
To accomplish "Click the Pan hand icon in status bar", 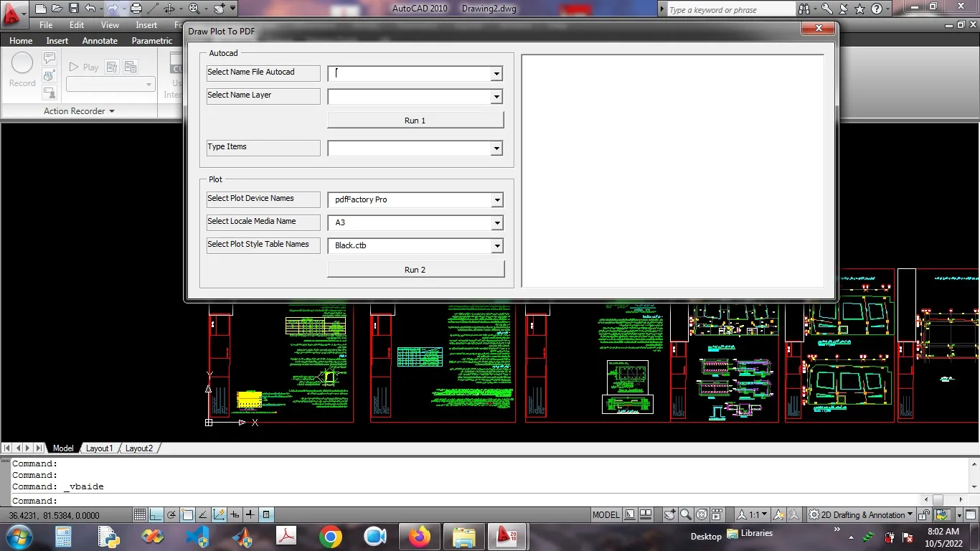I will coord(669,514).
